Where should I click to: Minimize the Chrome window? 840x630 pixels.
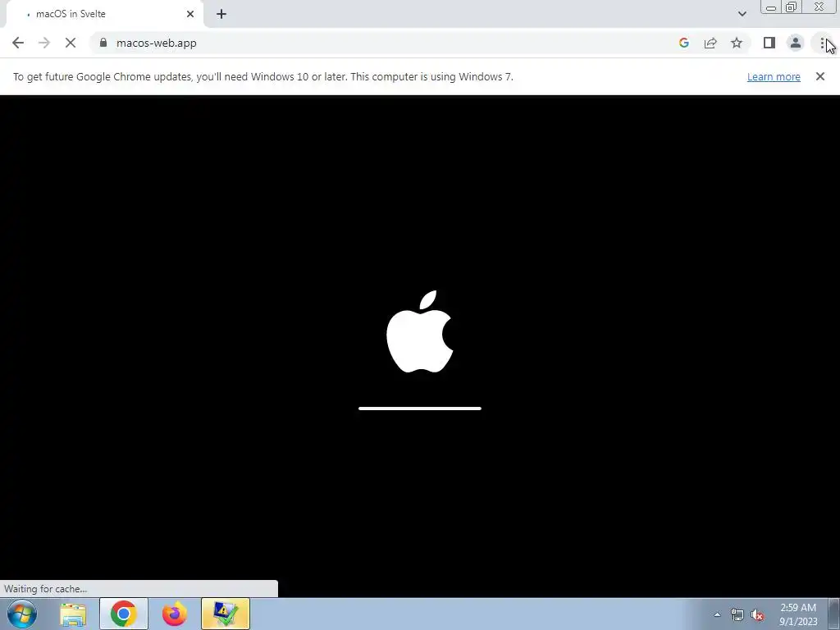(x=771, y=7)
